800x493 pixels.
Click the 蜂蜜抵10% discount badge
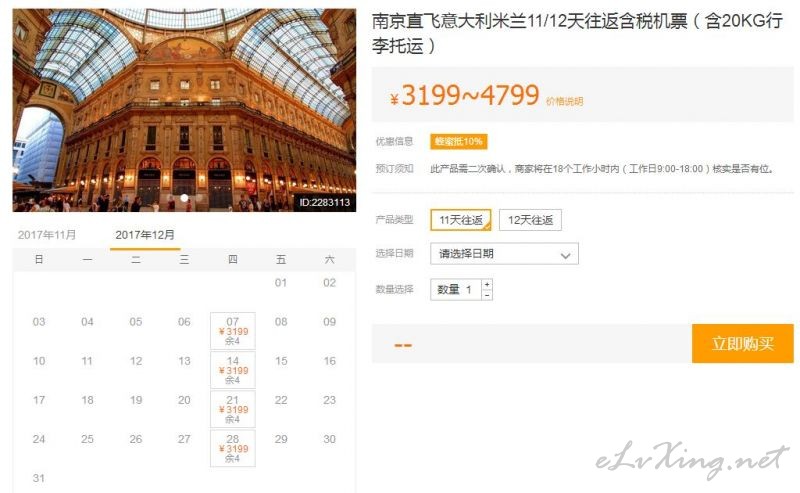(x=458, y=141)
